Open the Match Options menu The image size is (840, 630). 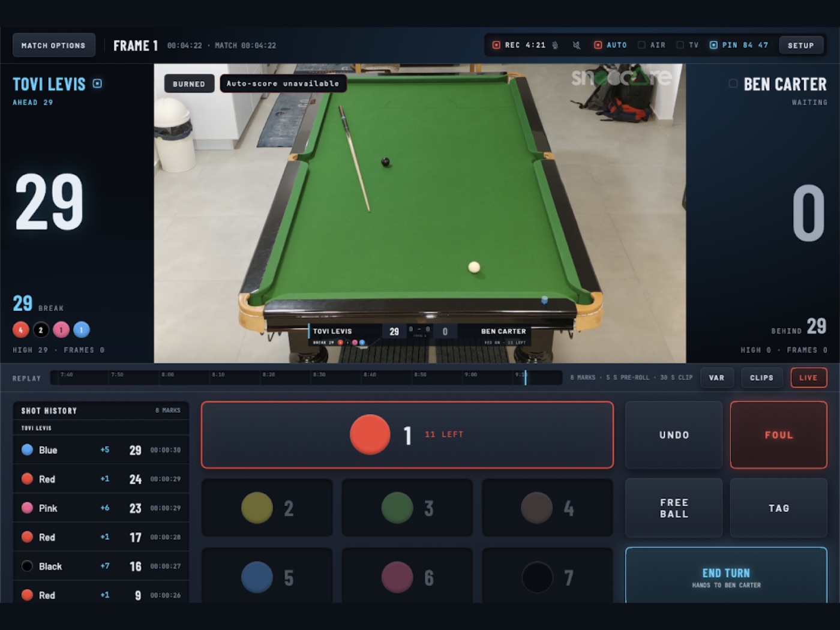(x=54, y=45)
